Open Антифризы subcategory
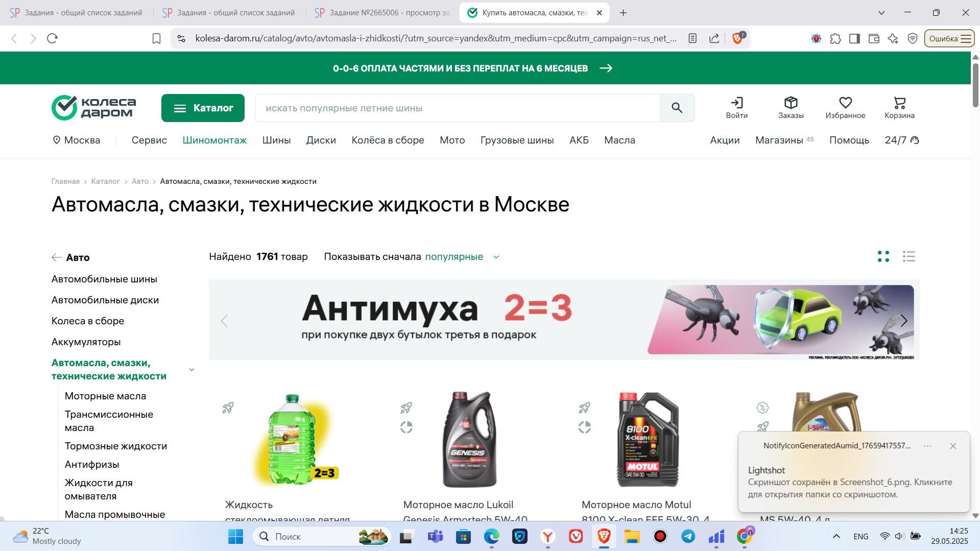Screen dimensions: 980x551 tap(92, 464)
